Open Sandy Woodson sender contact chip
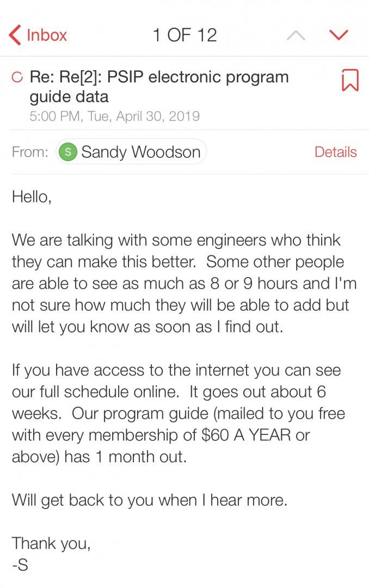This screenshot has width=369, height=588. (x=131, y=152)
